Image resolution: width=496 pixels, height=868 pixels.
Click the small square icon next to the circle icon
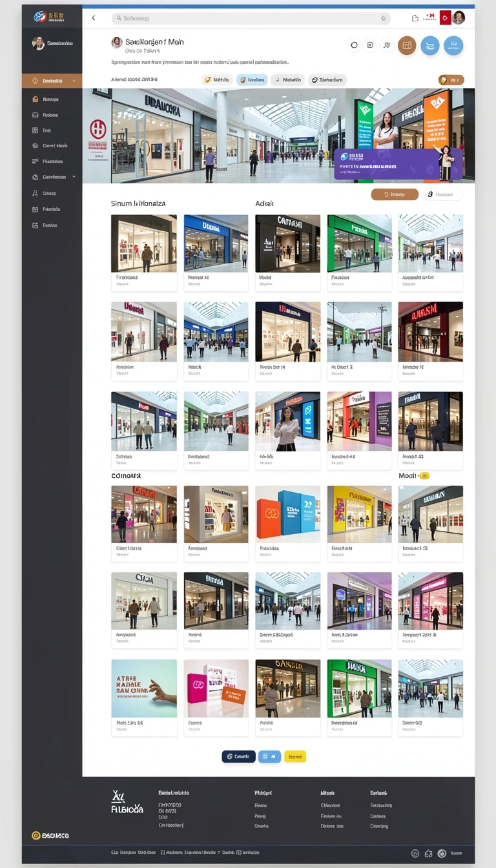click(x=370, y=45)
